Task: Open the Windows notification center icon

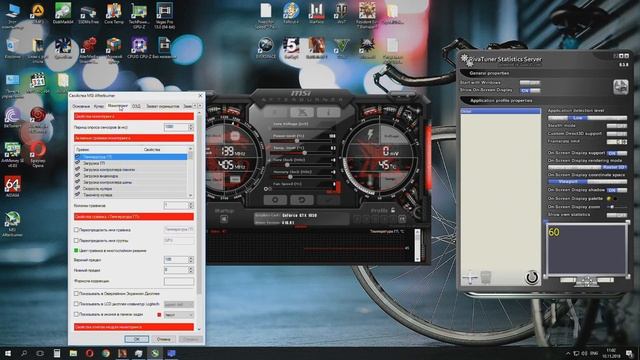Action: coord(630,353)
